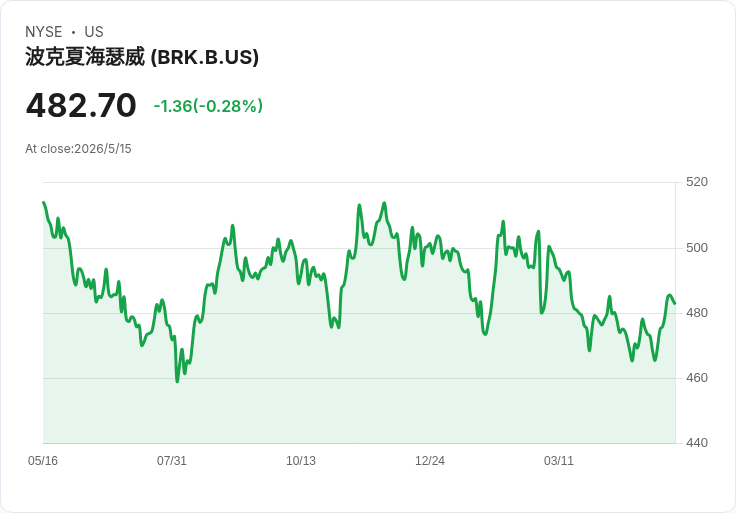This screenshot has width=736, height=513.
Task: Click the chart line's final endpoint at right
Action: (x=675, y=304)
